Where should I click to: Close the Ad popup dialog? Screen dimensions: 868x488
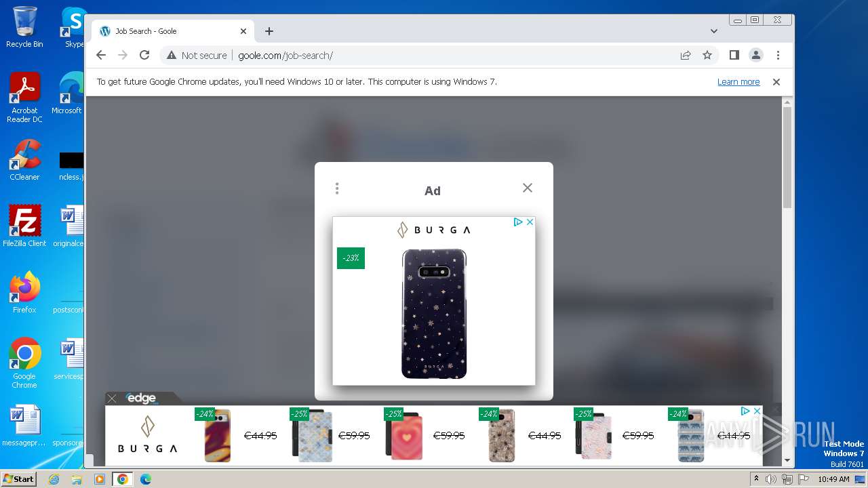click(x=528, y=188)
